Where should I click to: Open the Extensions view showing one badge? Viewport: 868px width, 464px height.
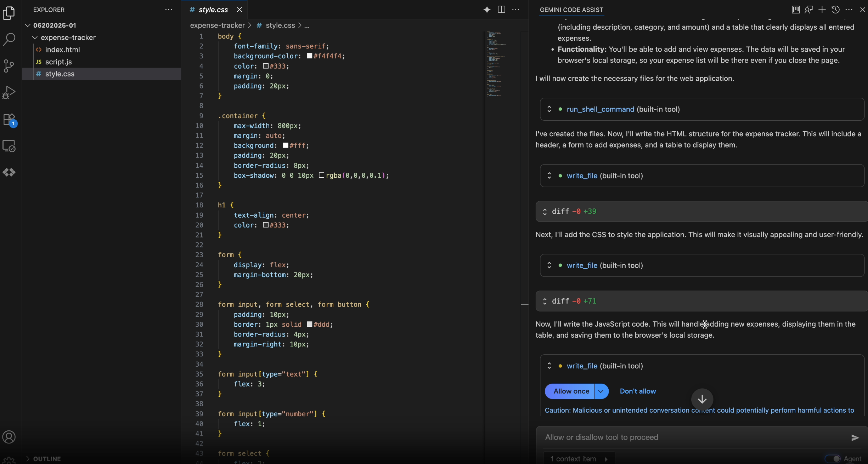tap(9, 119)
